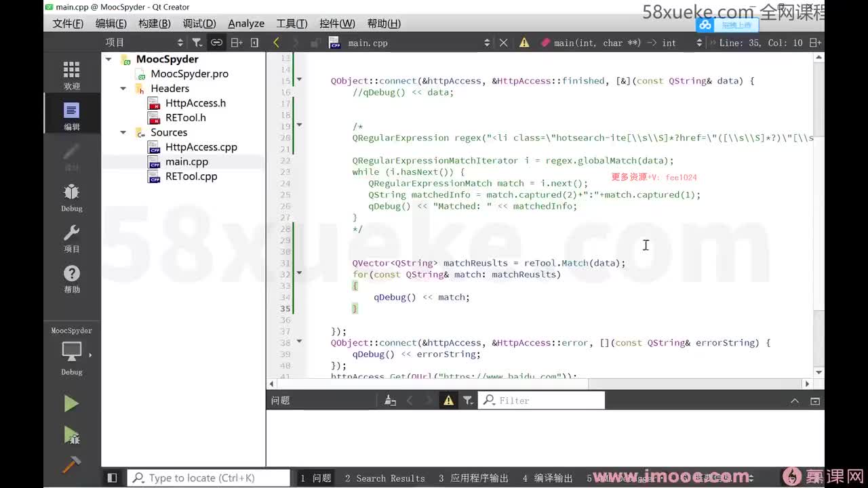Open the MoocSpyder kit selector monitor icon
868x488 pixels.
click(x=72, y=351)
